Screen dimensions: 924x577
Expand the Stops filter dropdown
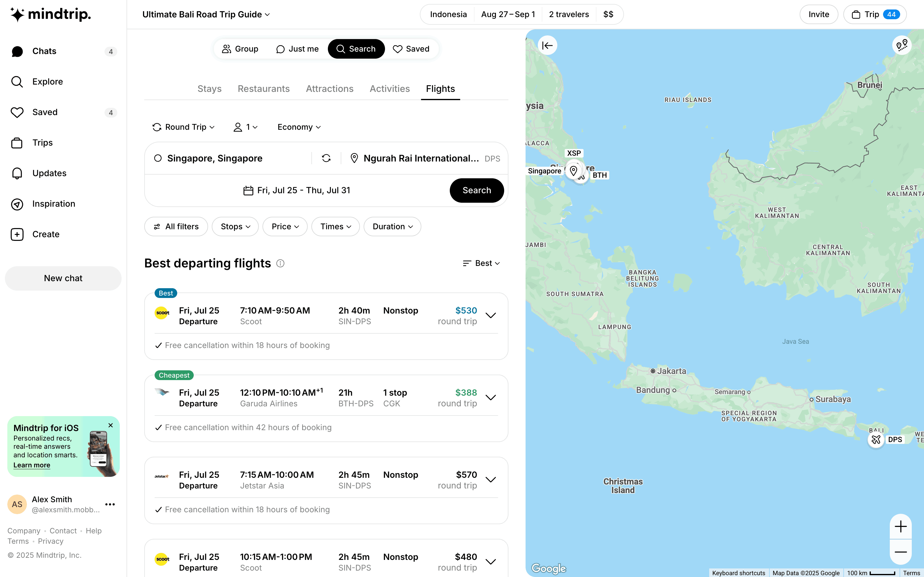click(x=235, y=227)
